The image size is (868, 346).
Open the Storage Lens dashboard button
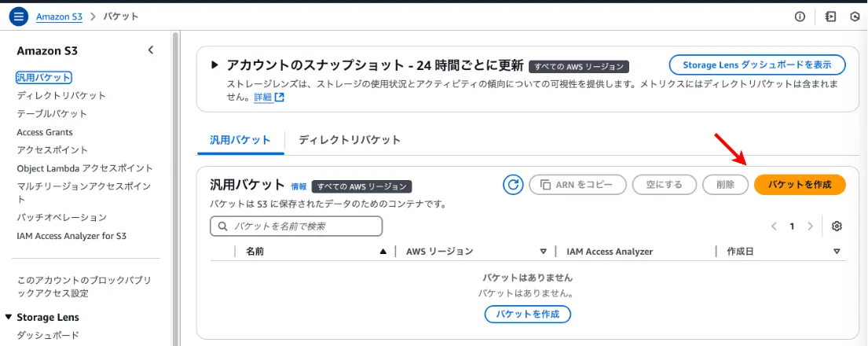pyautogui.click(x=757, y=64)
